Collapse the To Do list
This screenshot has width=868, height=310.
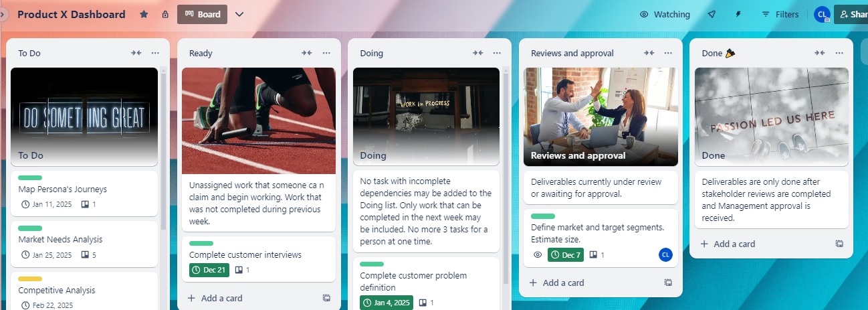tap(136, 53)
